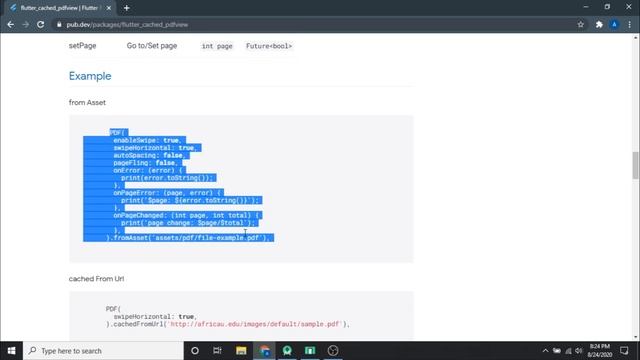Open the taskbar clock and date
The image size is (640, 360).
click(600, 351)
